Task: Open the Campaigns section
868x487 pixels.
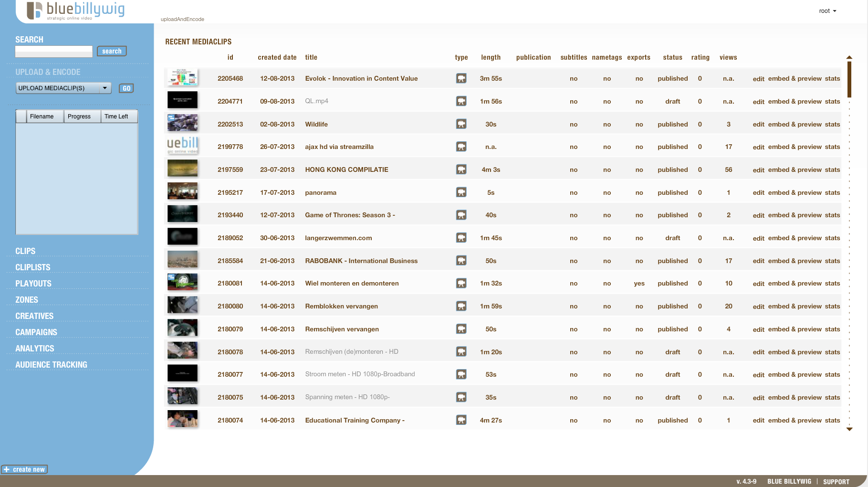Action: [36, 332]
